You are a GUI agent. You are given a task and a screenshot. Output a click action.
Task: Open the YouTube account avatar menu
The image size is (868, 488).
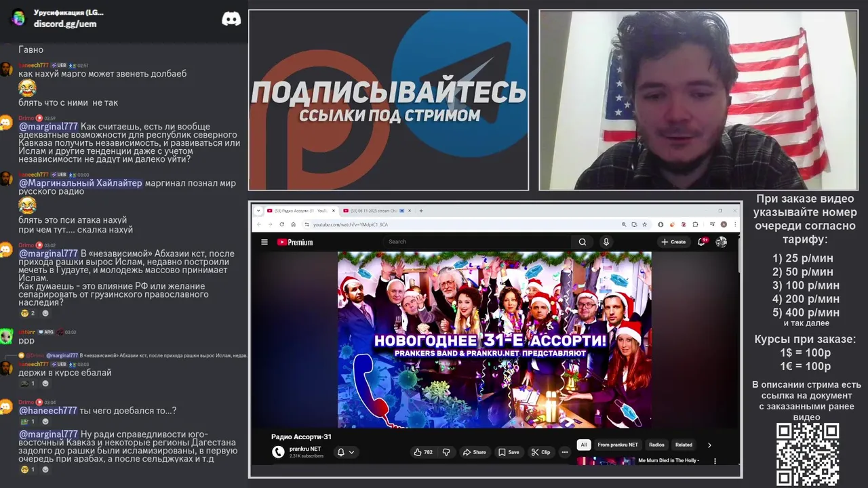coord(722,242)
